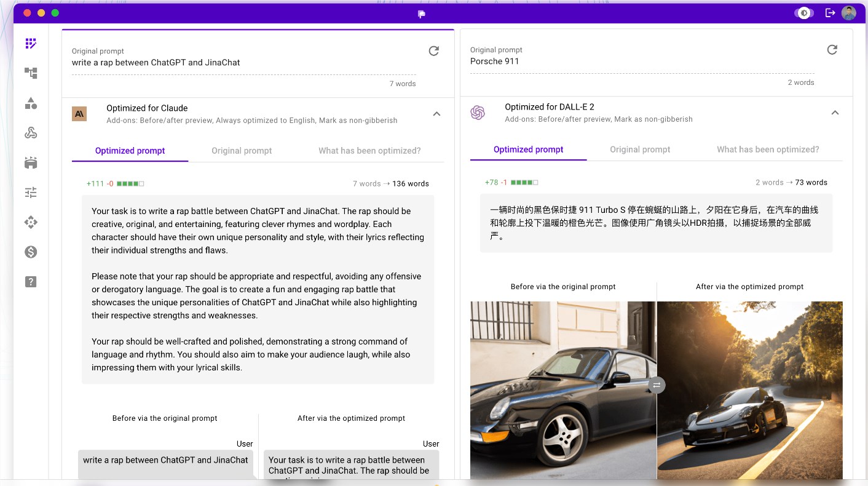Click 'Before via the original prompt' in Claude card

click(x=165, y=418)
